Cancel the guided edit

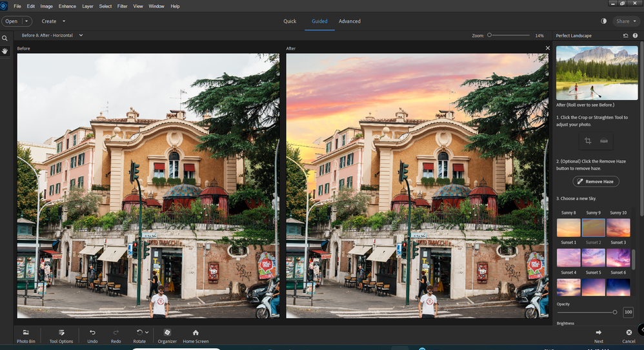coord(629,336)
